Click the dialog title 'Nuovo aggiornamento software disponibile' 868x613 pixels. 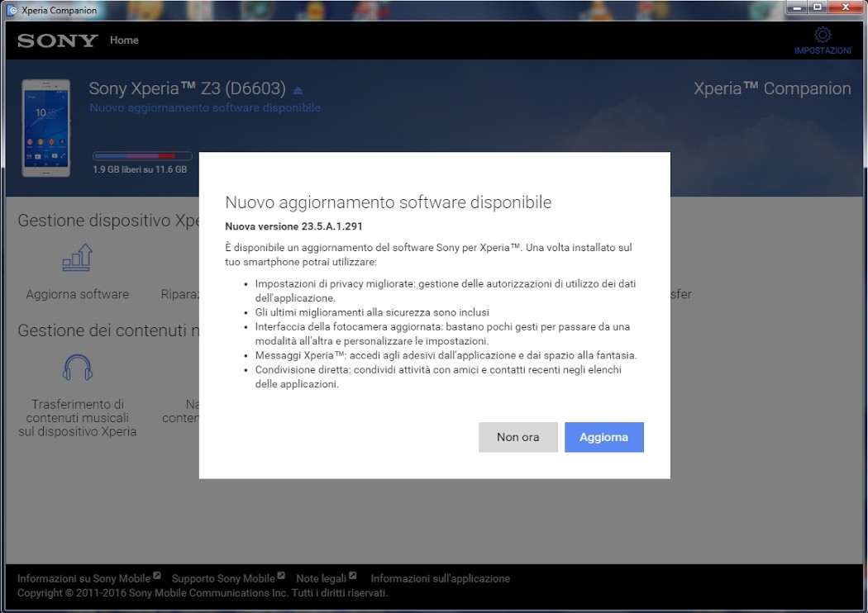[x=388, y=202]
